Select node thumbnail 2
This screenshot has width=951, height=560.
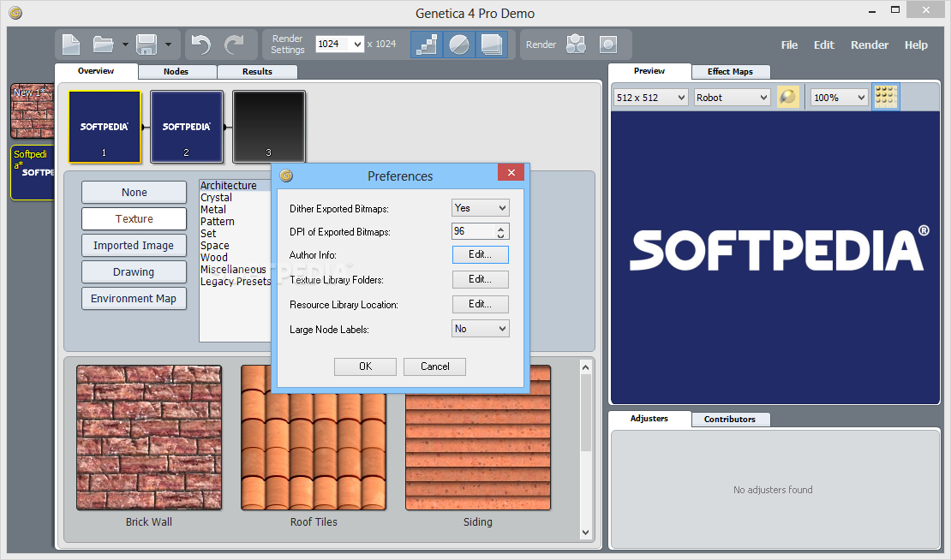pyautogui.click(x=187, y=127)
